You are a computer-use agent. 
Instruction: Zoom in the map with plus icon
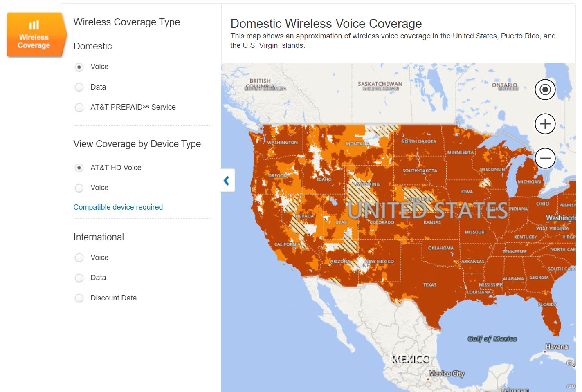[x=545, y=124]
